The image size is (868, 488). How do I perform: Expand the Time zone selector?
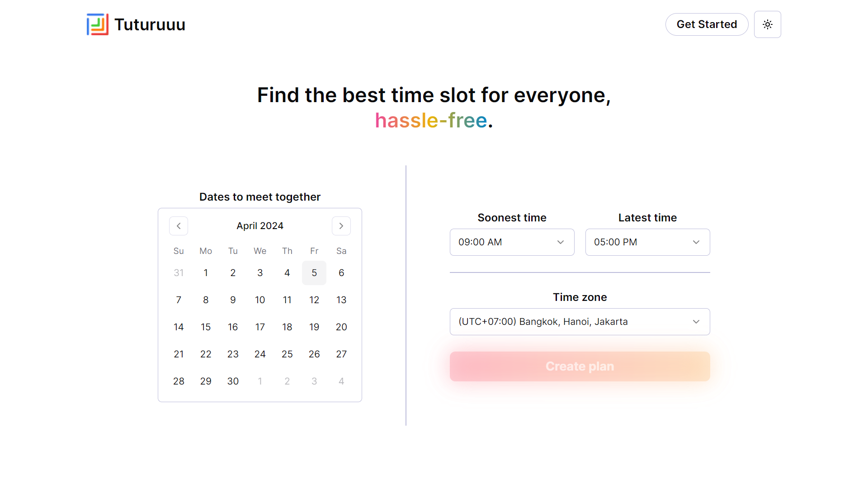[x=580, y=322]
